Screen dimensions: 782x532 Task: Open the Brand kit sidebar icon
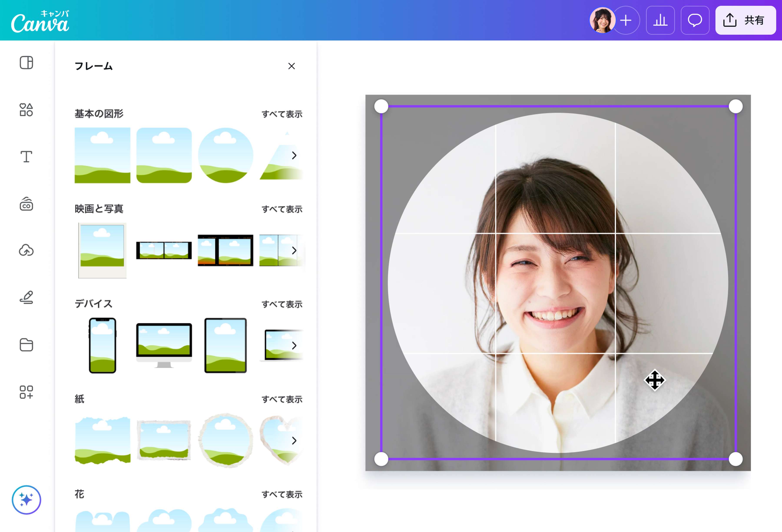coord(26,204)
